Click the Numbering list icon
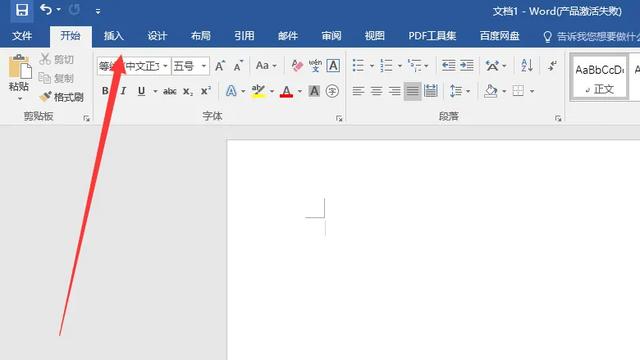Image resolution: width=640 pixels, height=360 pixels. [x=386, y=66]
